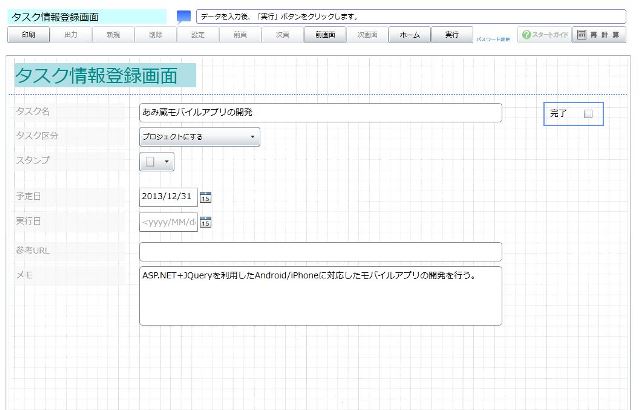Click the 出力 output toolbar button
The width and height of the screenshot is (640, 410).
[70, 35]
